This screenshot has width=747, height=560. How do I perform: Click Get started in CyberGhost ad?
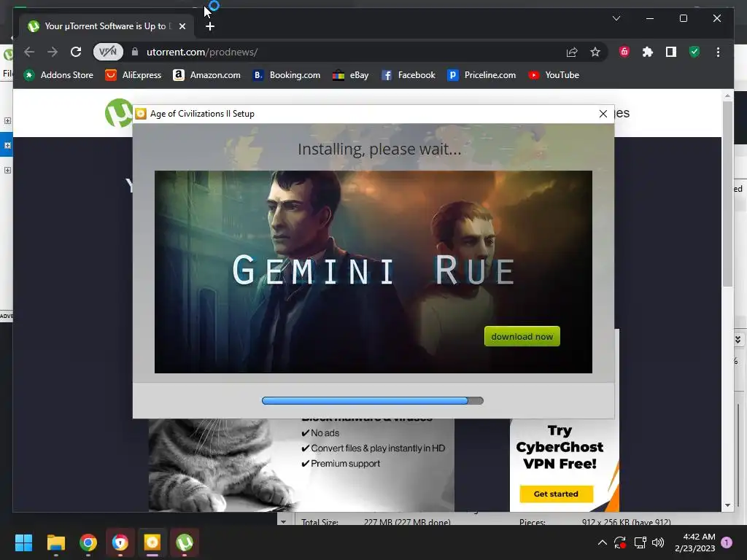click(x=556, y=494)
